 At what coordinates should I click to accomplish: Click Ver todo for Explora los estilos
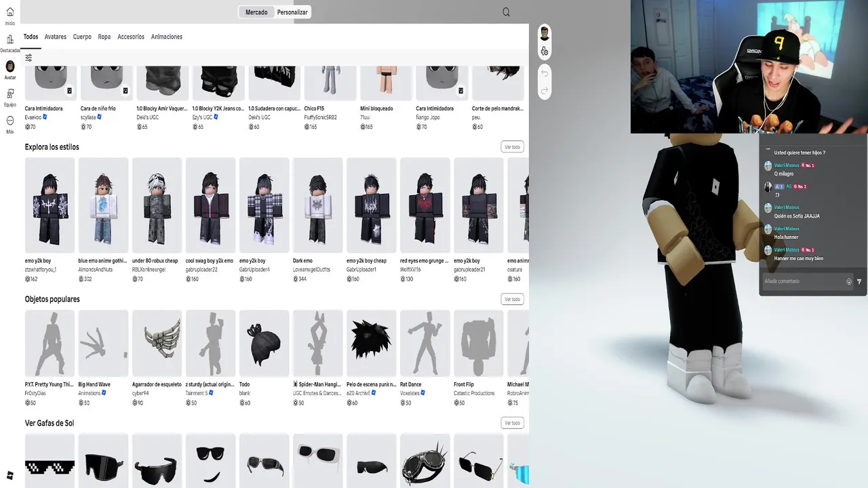coord(512,147)
